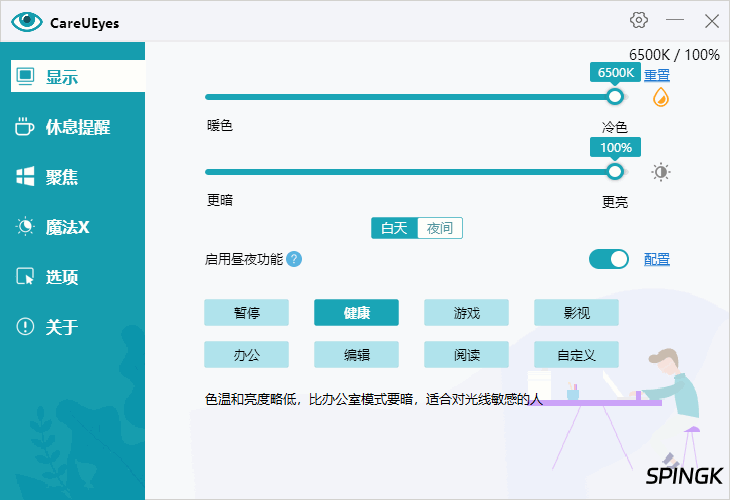This screenshot has height=500, width=730.
Task: Click the 启用昼夜功能 label
Action: (244, 259)
